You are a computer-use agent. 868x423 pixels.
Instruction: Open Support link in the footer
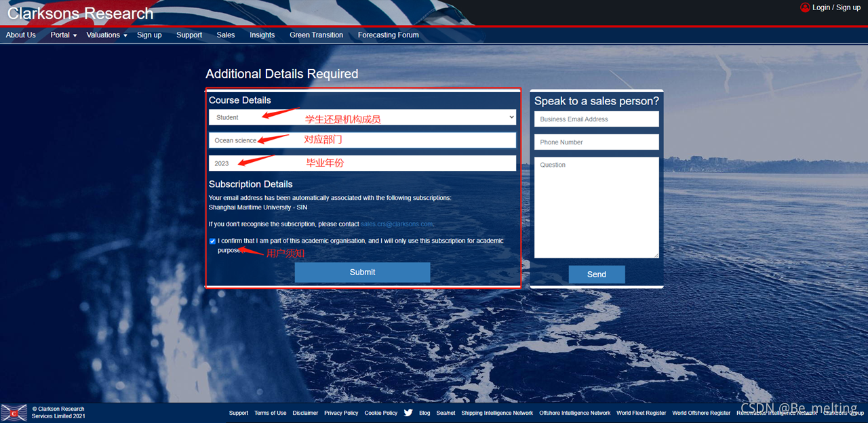coord(239,413)
